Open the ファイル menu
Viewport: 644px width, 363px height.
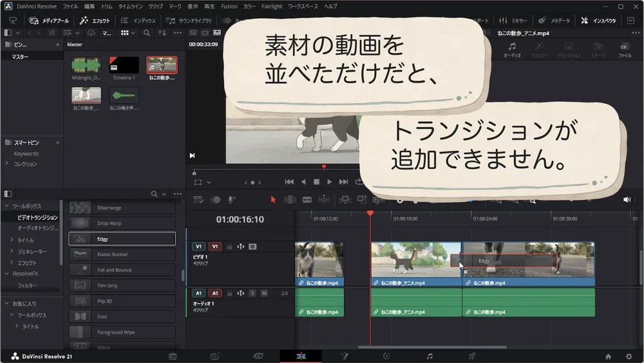[x=70, y=6]
